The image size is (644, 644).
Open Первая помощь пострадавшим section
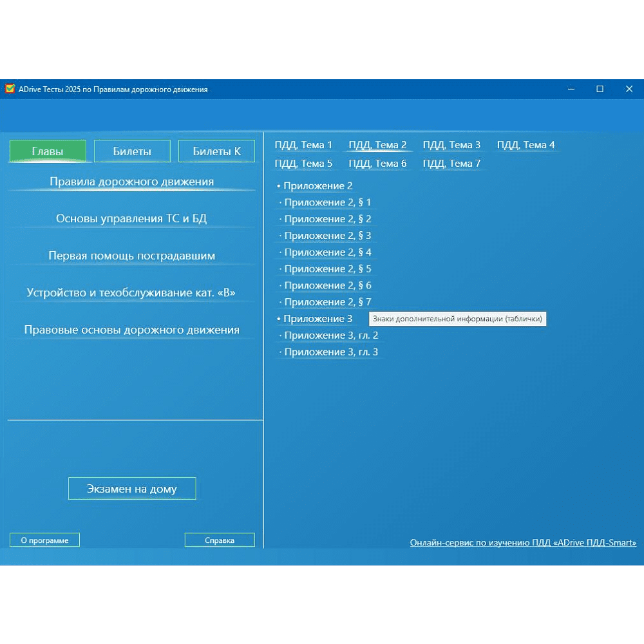coord(131,256)
